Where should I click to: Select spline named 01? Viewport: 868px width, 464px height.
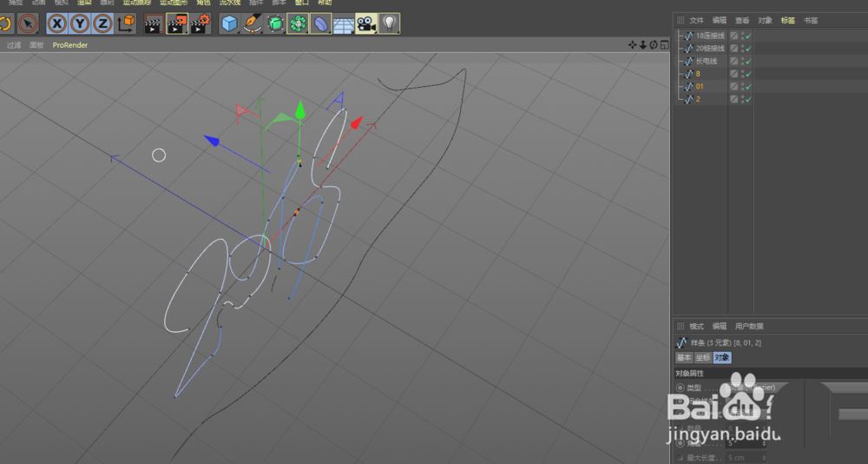pos(700,87)
